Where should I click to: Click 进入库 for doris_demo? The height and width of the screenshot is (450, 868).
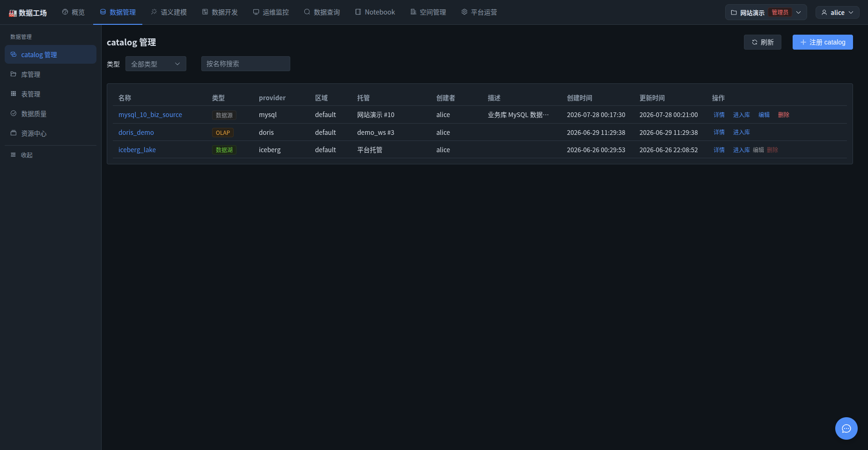tap(742, 133)
